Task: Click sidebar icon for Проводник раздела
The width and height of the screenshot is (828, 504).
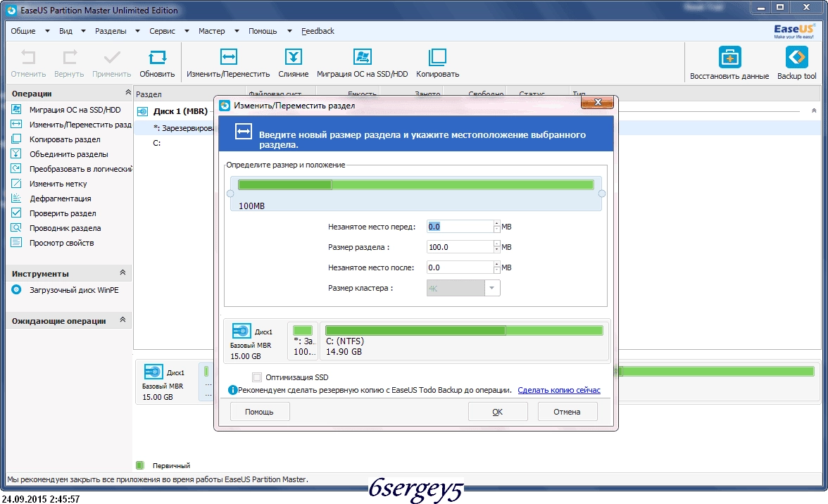Action: click(x=16, y=227)
